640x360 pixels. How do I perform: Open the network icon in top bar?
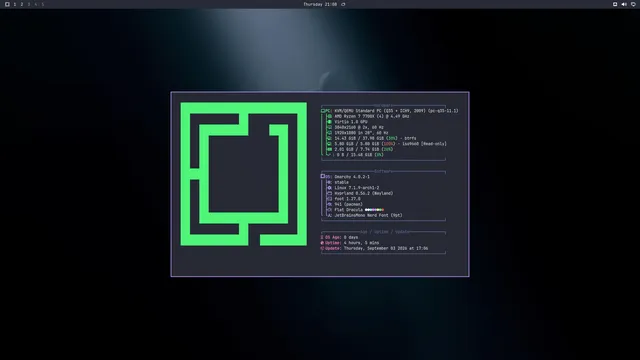click(633, 4)
